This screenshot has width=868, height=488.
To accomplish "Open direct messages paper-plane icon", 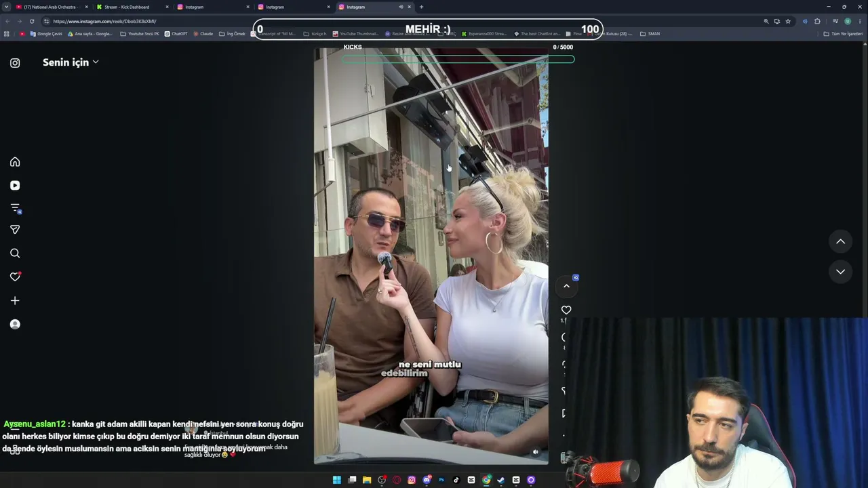I will pyautogui.click(x=15, y=230).
